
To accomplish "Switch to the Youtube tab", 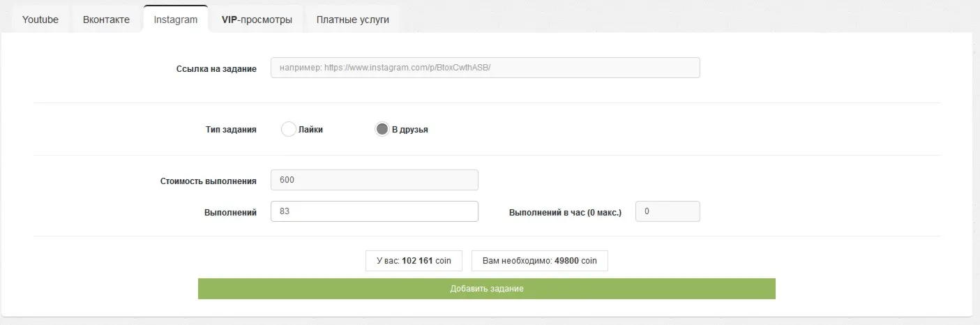I will [x=40, y=19].
